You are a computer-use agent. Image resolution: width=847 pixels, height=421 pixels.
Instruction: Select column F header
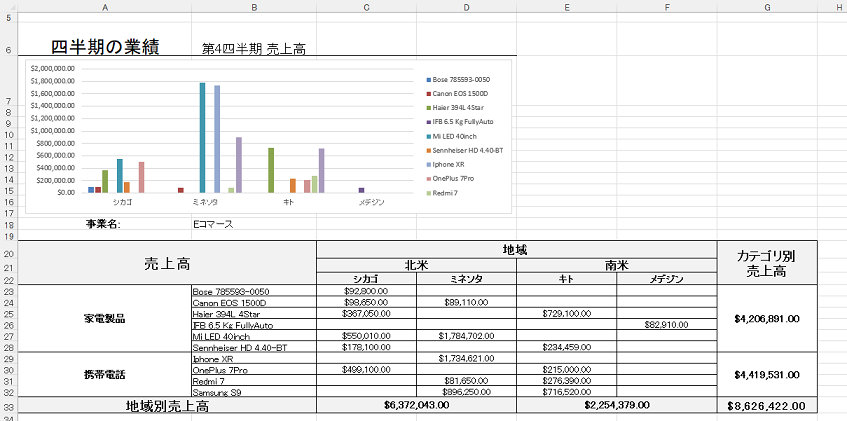click(667, 6)
